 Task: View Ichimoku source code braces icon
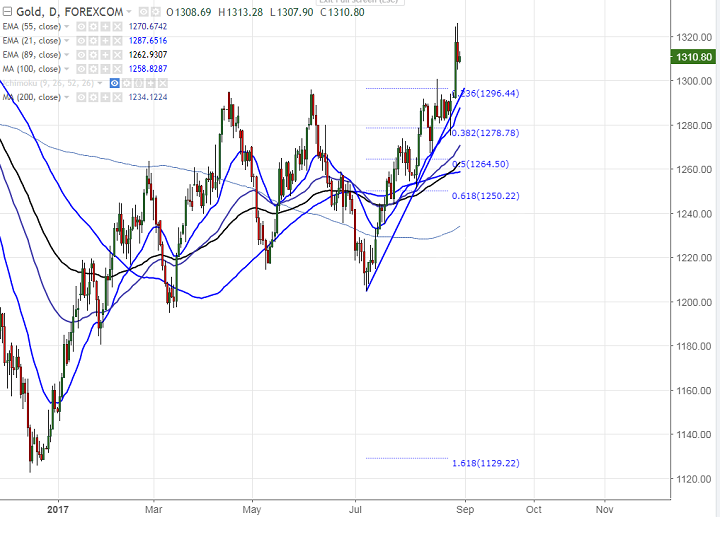[x=138, y=83]
